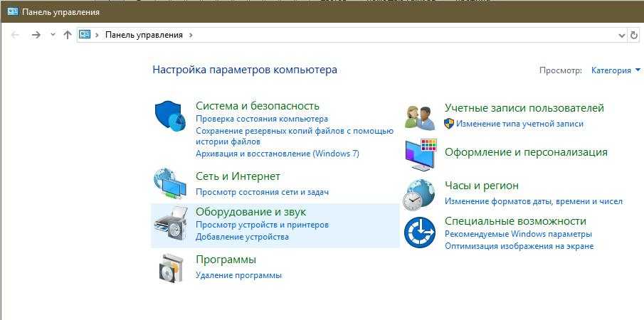
Task: Open the Network and Internet globe icon
Action: tap(169, 183)
